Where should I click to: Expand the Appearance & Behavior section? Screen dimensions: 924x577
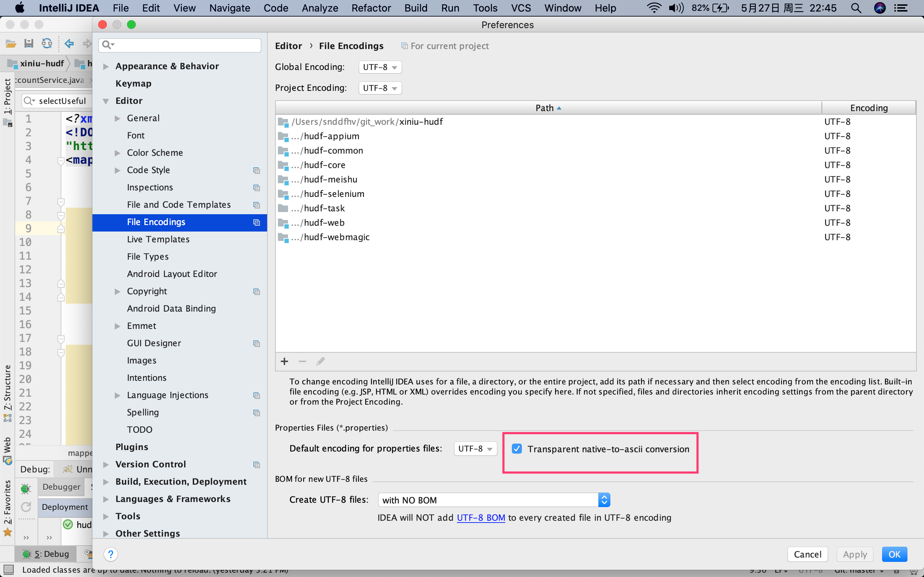click(x=106, y=66)
